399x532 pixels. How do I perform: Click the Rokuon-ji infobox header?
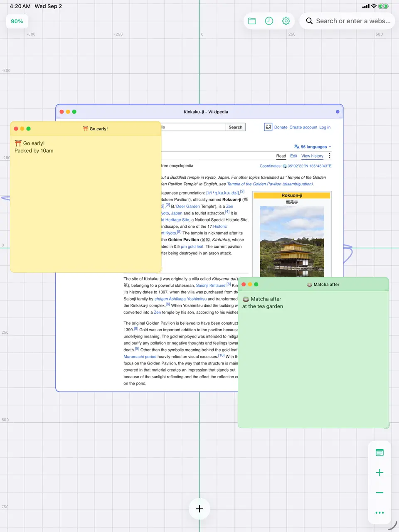(292, 195)
